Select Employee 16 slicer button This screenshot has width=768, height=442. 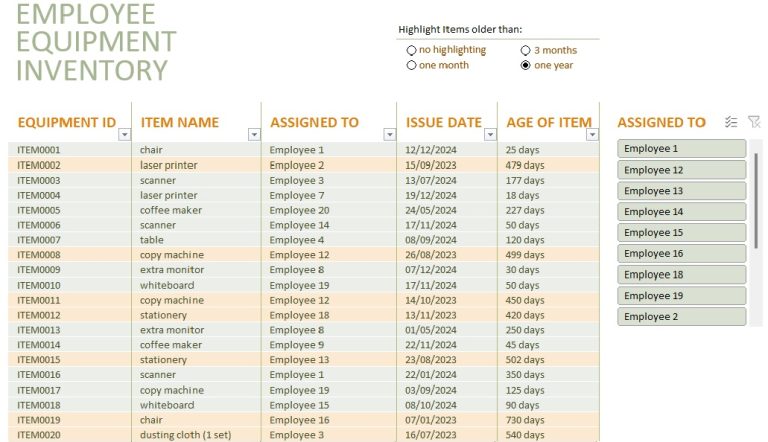(x=681, y=253)
